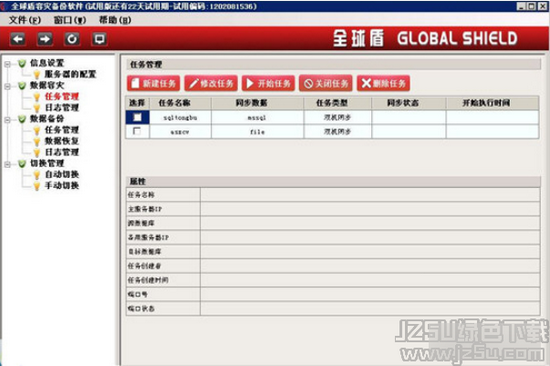The width and height of the screenshot is (550, 366).
Task: Click the 选择 column header
Action: [x=137, y=103]
